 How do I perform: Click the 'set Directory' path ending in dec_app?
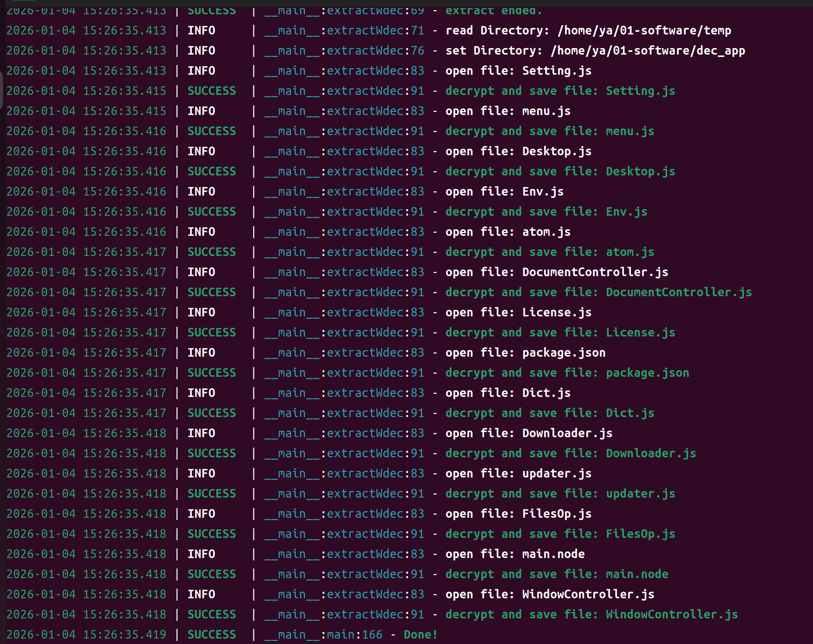[648, 51]
